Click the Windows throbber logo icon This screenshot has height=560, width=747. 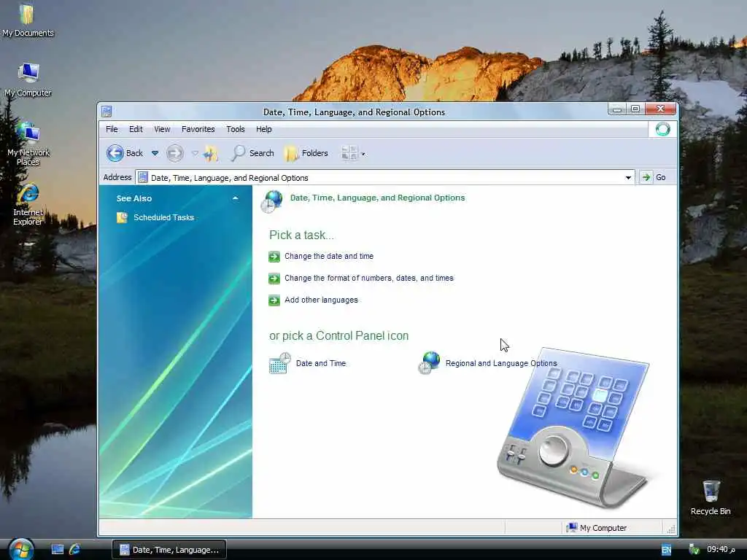point(662,129)
